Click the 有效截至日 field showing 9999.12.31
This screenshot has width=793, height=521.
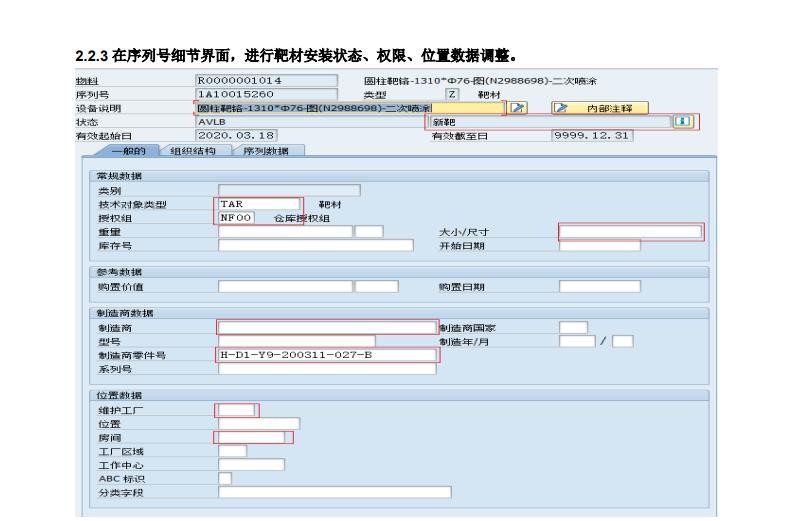click(591, 136)
